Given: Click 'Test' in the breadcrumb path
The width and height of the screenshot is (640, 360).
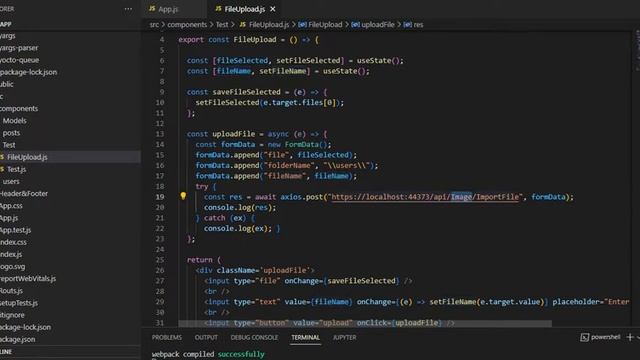Looking at the screenshot, I should click(222, 24).
